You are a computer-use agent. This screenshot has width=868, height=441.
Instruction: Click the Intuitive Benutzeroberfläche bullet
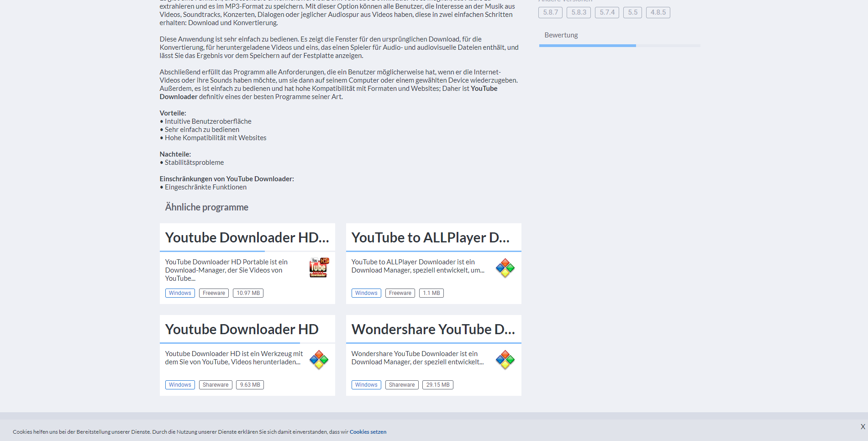pos(205,121)
